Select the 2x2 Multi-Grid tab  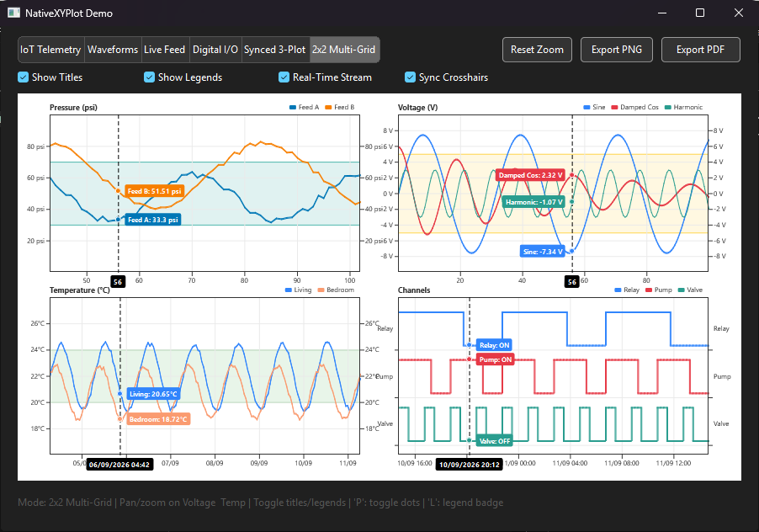[344, 50]
